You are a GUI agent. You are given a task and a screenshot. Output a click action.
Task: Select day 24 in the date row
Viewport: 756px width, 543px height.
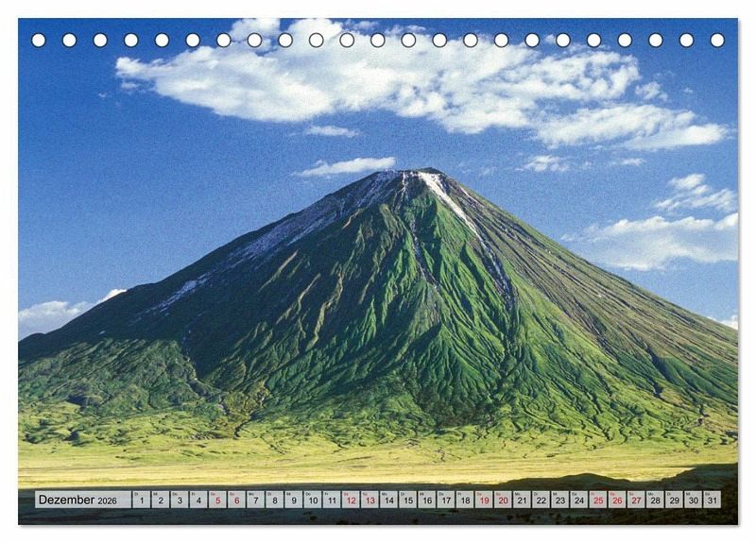tap(578, 501)
